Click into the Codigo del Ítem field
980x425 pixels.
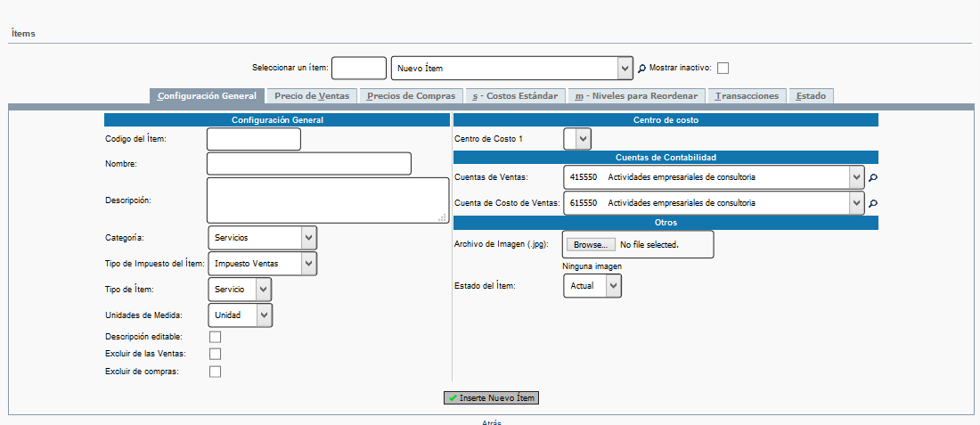(x=254, y=139)
